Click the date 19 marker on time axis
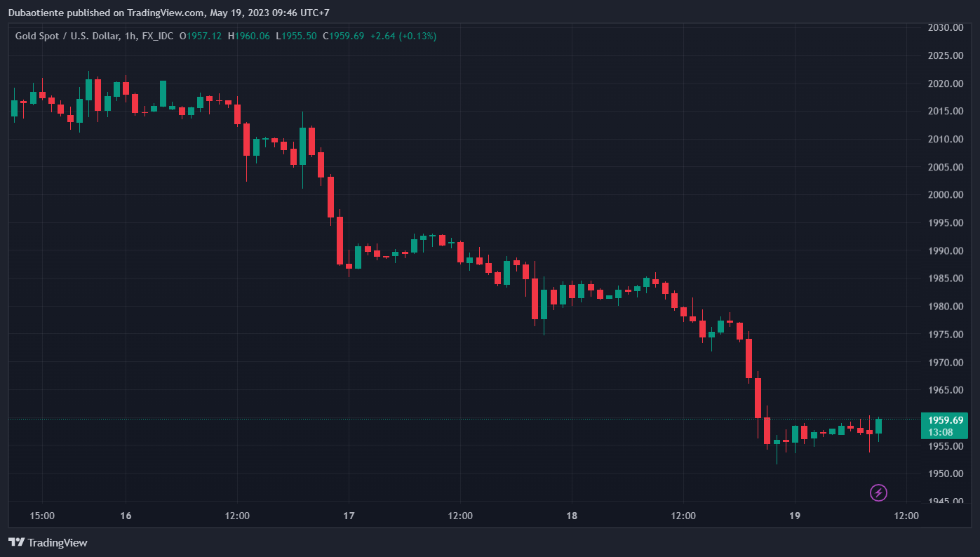 tap(795, 516)
